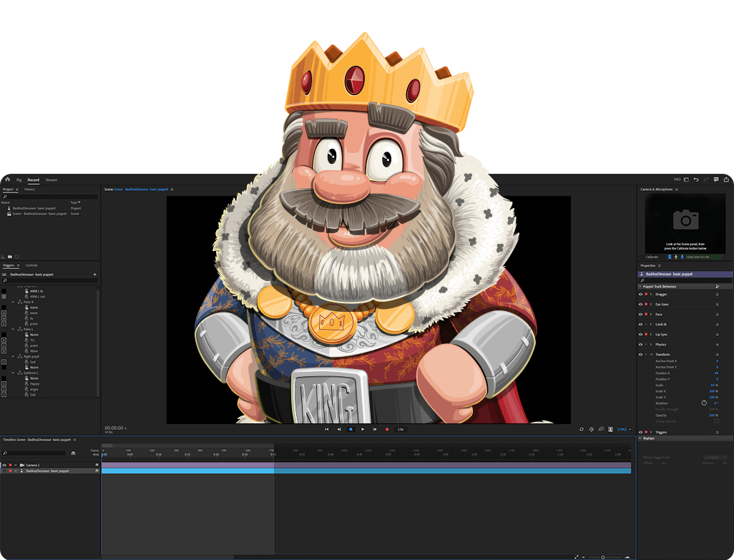Screen dimensions: 734x560
Task: Click the timeline zoom slider handle
Action: coord(603,556)
